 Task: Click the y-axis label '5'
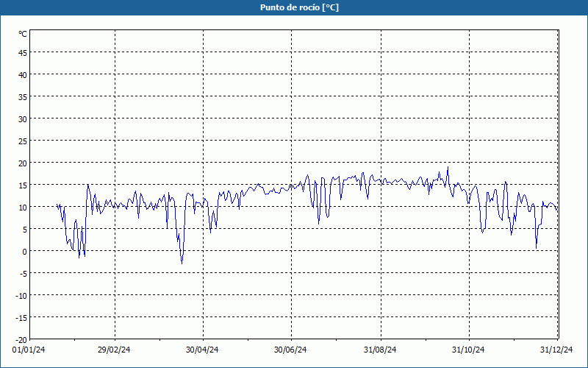pos(25,230)
